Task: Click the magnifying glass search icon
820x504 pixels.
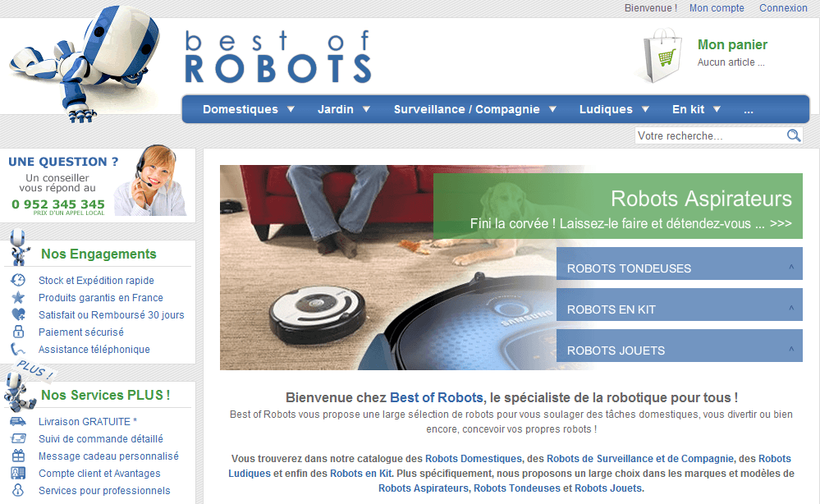Action: [x=794, y=135]
